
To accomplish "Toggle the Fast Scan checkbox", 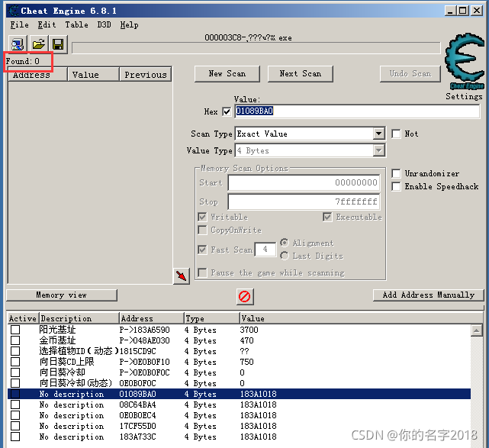I will [202, 250].
